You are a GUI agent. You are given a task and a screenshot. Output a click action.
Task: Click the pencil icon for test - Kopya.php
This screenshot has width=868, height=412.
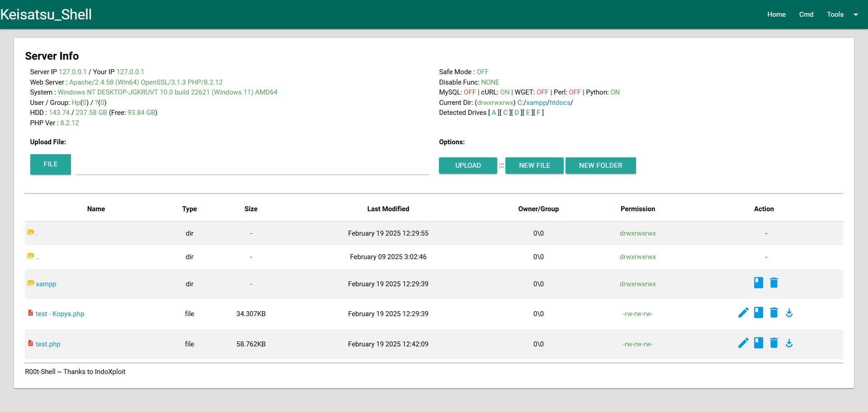(x=743, y=313)
